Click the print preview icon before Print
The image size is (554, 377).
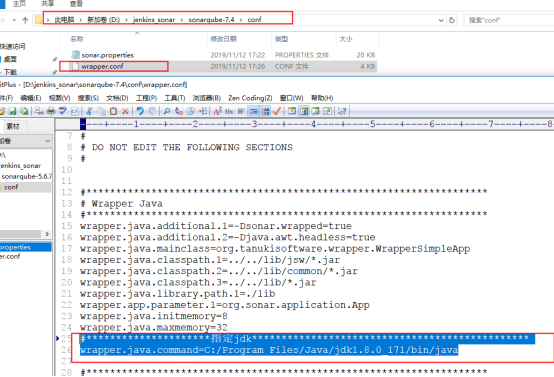[x=39, y=111]
